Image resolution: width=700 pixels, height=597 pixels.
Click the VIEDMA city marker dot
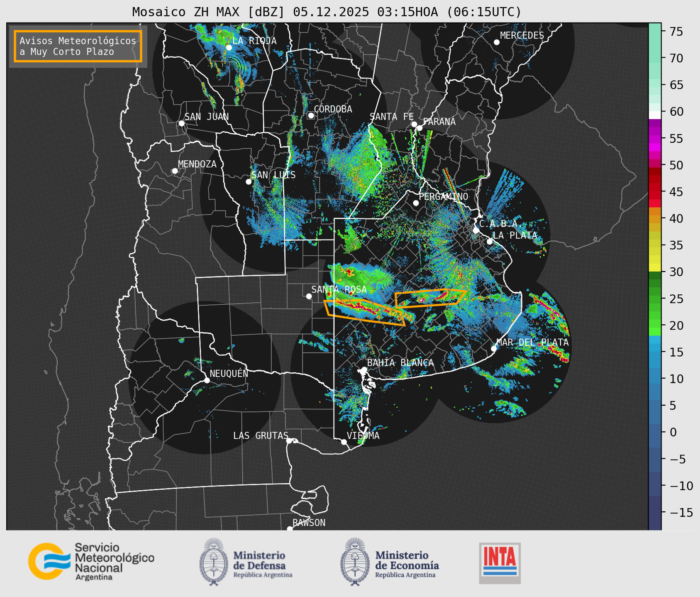click(x=344, y=442)
